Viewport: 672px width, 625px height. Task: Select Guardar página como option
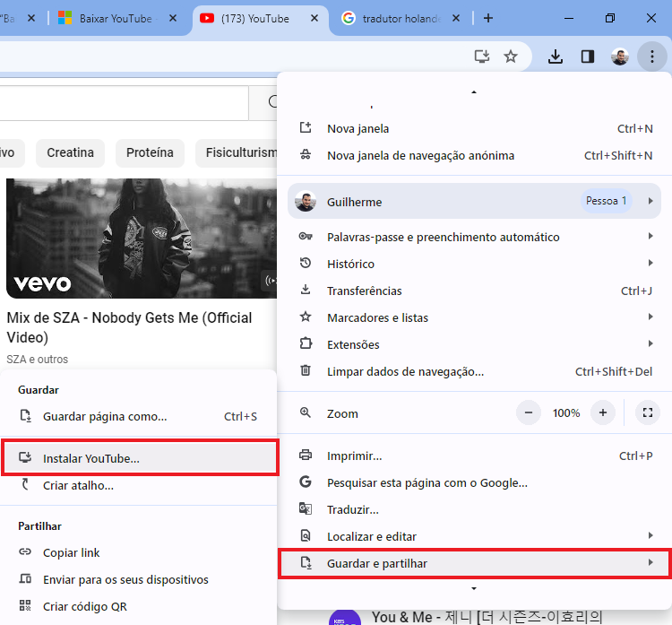[138, 417]
